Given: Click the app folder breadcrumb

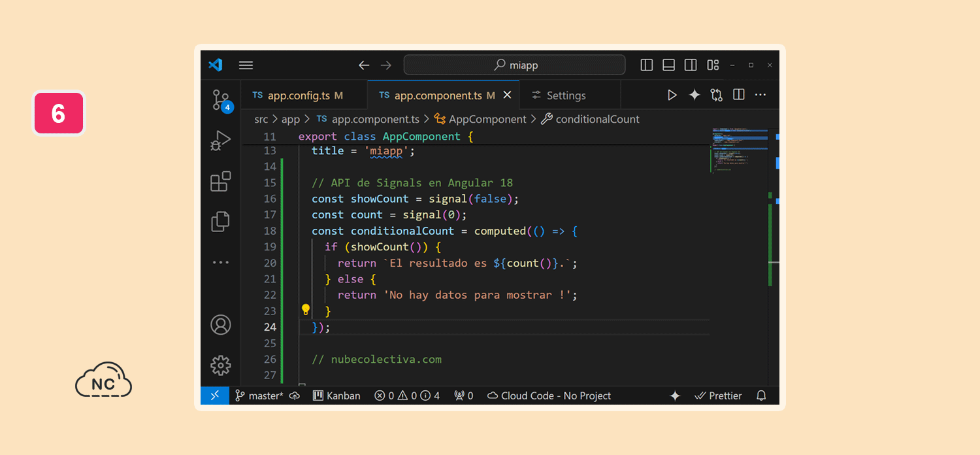Looking at the screenshot, I should coord(291,119).
